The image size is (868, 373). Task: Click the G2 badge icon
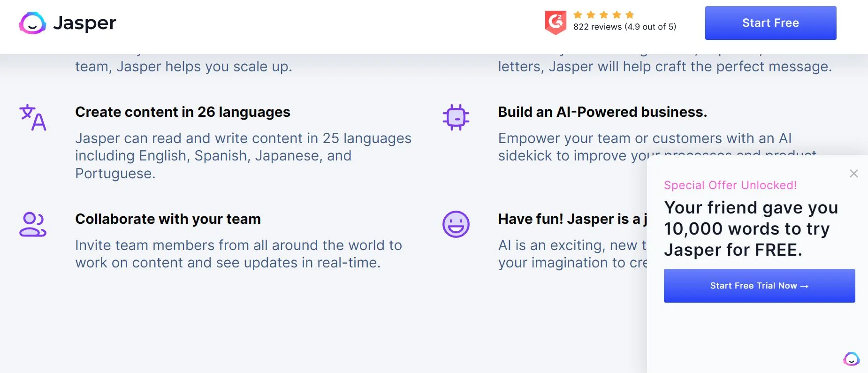click(x=556, y=23)
